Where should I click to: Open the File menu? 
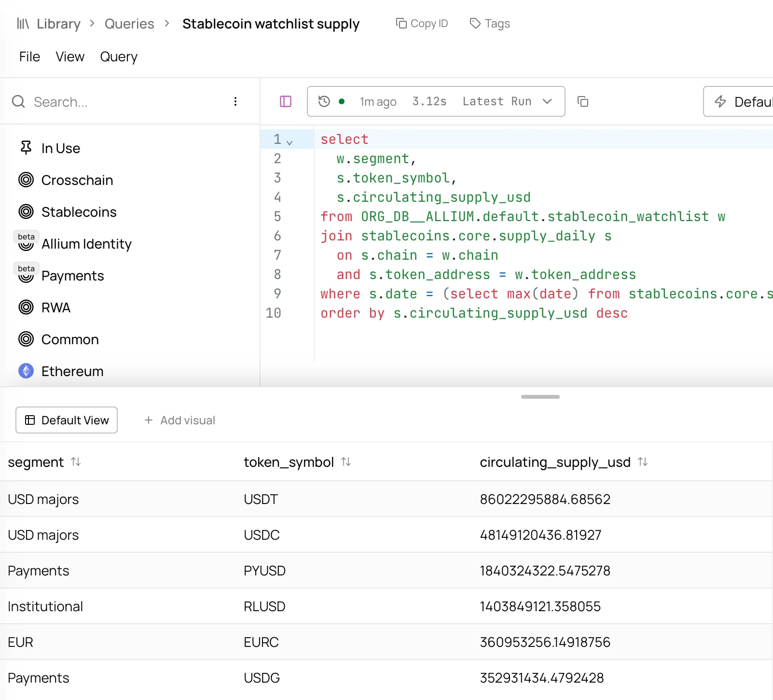click(29, 56)
